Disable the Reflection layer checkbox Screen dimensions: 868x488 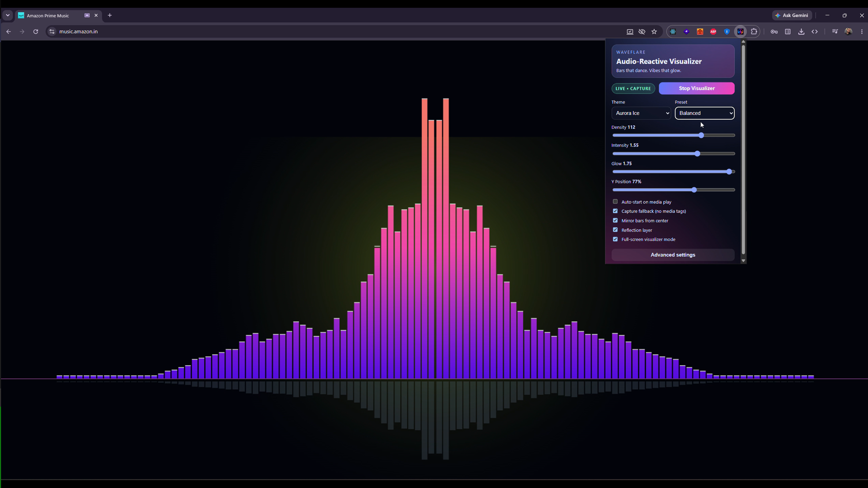[x=615, y=230]
